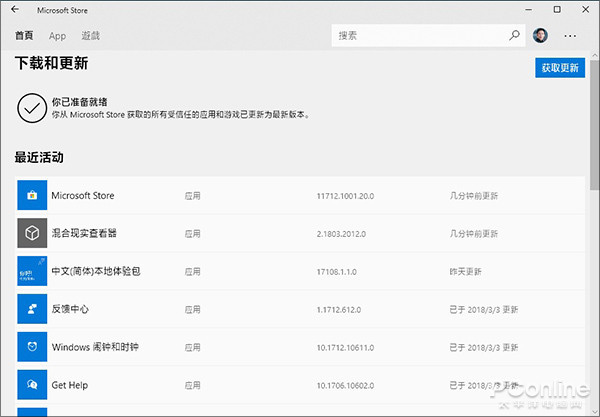Open the Get Help entry

(x=301, y=384)
